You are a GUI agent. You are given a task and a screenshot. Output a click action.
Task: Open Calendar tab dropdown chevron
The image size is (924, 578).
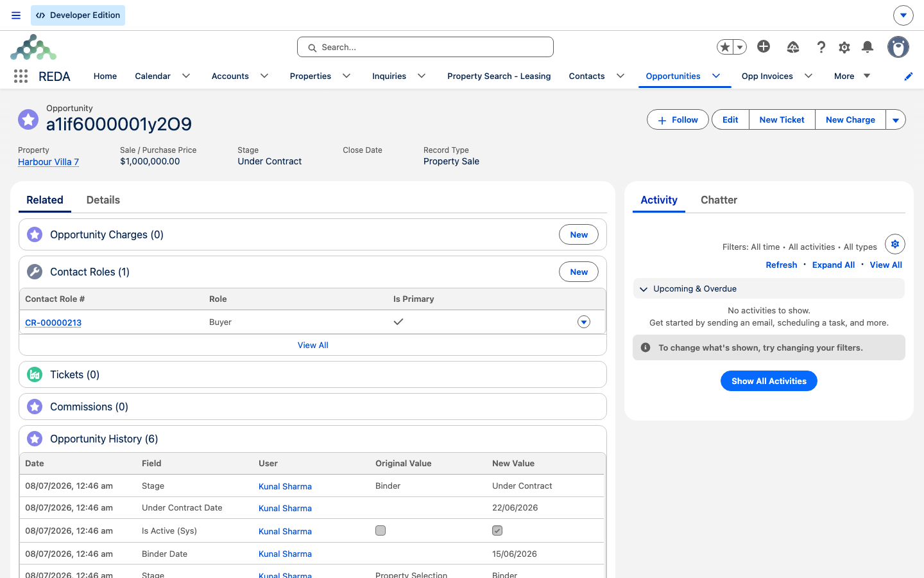[x=186, y=76]
